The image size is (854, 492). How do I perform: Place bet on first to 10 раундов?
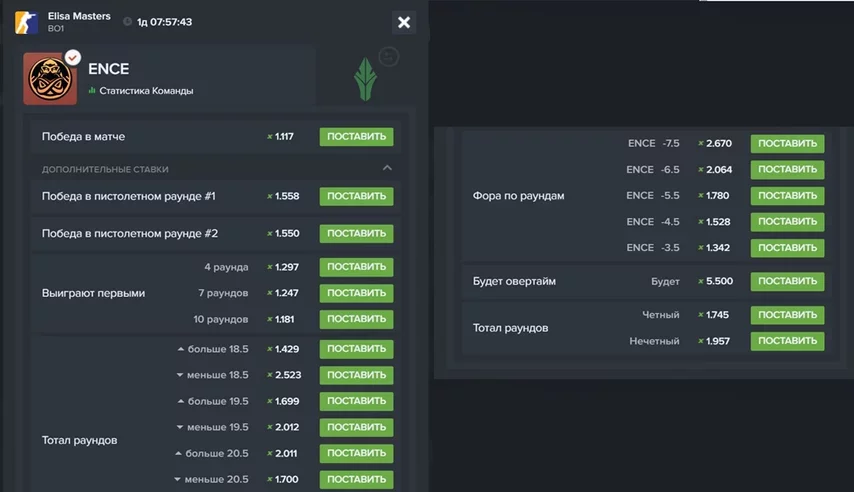356,319
